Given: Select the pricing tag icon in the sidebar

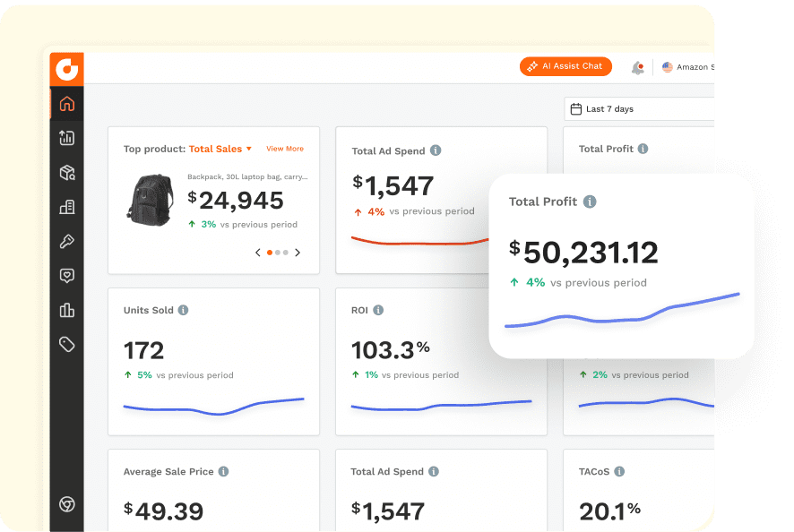Looking at the screenshot, I should (67, 344).
